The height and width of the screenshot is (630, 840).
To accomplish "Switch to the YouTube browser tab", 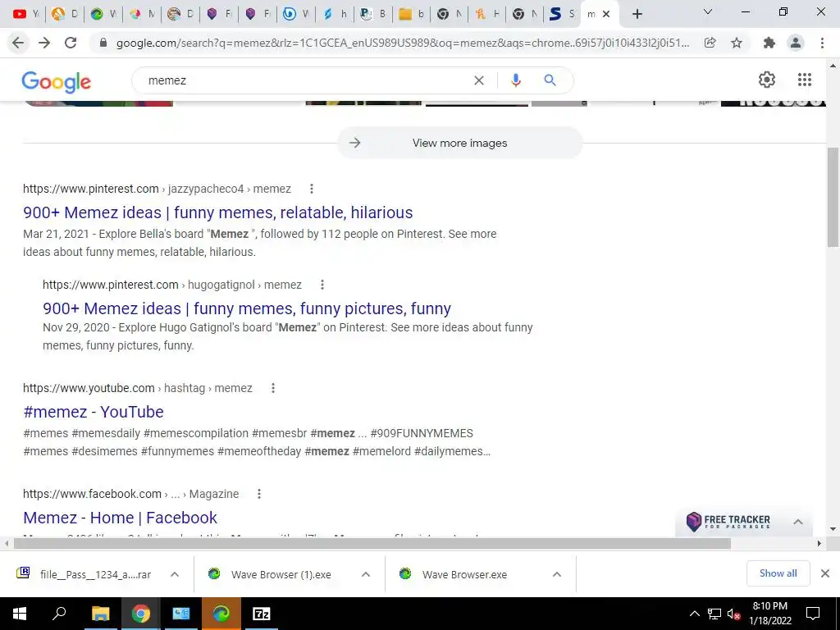I will point(25,14).
